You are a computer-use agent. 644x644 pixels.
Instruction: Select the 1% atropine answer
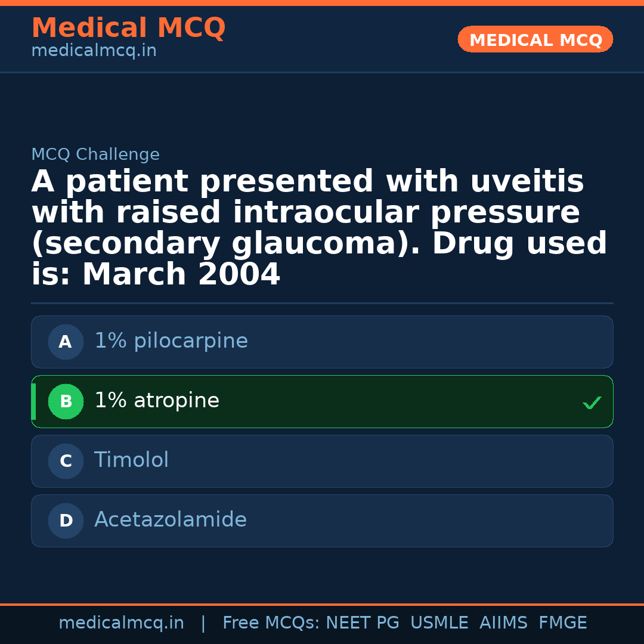point(157,401)
